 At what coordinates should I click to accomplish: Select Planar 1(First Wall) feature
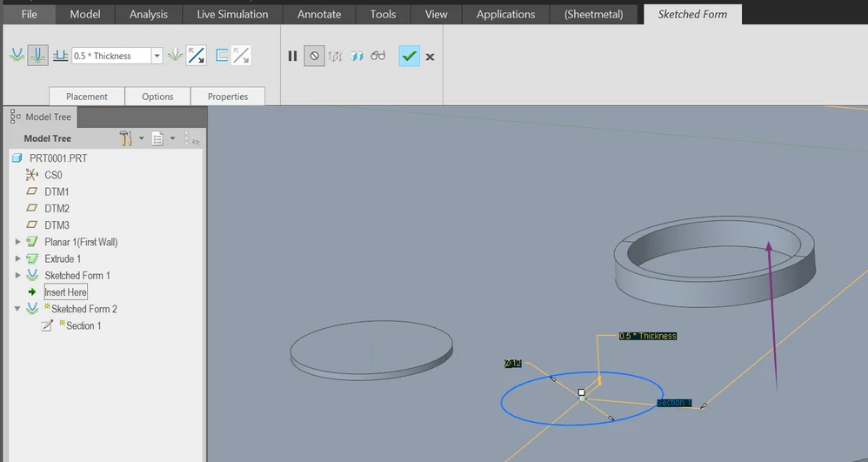click(x=81, y=242)
